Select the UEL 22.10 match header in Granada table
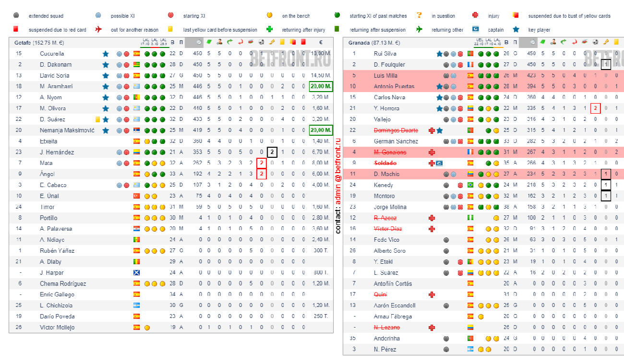Viewport: 624px width, 364px height. (x=480, y=42)
